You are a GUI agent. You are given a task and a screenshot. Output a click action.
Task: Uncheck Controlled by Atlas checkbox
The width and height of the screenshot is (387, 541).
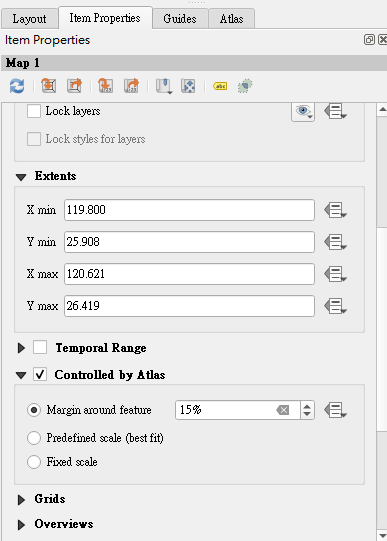(x=40, y=374)
